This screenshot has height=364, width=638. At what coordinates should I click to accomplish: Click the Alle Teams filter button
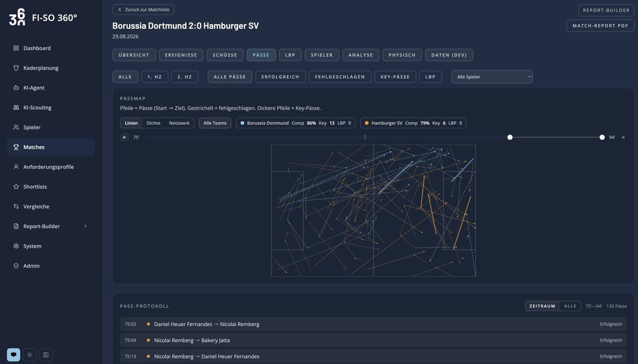[x=215, y=123]
